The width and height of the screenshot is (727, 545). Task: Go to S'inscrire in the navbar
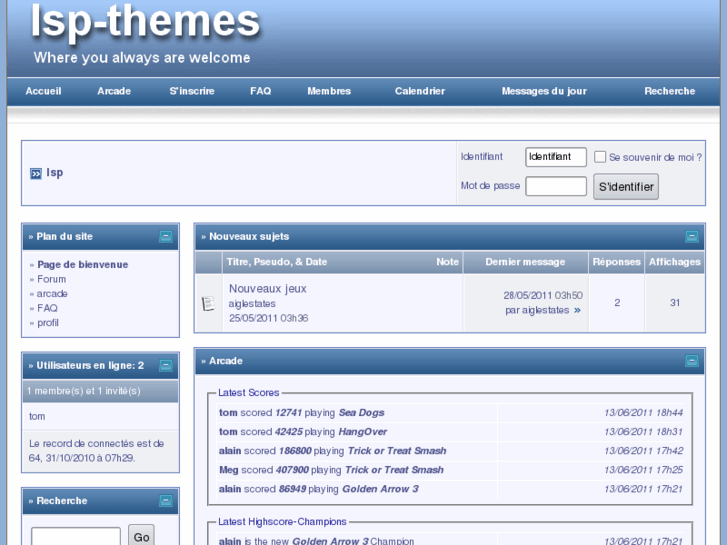[192, 91]
